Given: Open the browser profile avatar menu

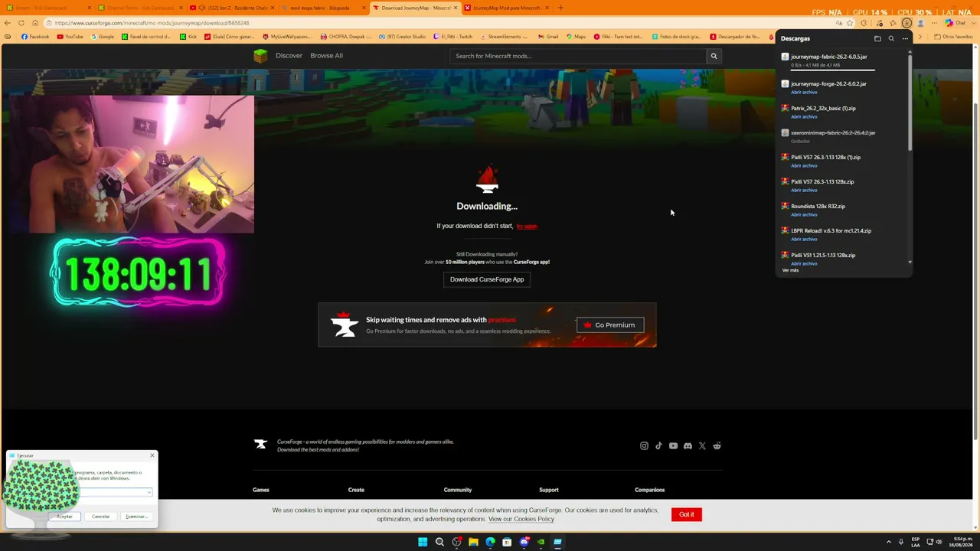Looking at the screenshot, I should coord(920,23).
